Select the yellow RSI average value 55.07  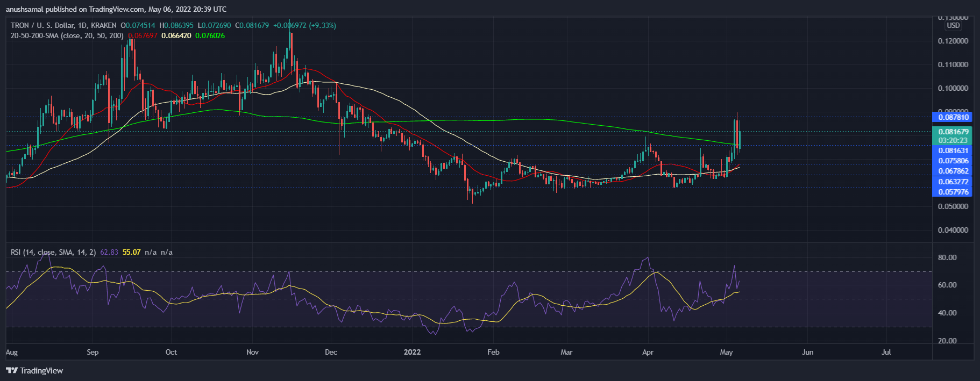[131, 252]
